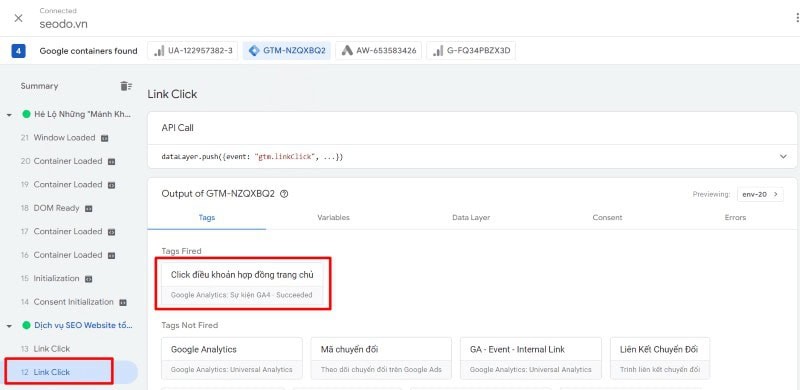Image resolution: width=800 pixels, height=390 pixels.
Task: Select event 13 Link Click
Action: click(45, 349)
